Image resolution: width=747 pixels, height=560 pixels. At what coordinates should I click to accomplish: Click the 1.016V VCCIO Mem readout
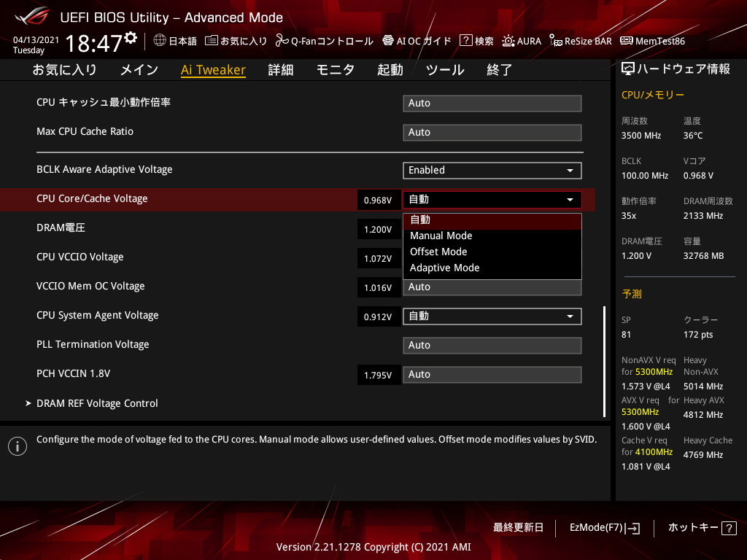click(379, 287)
